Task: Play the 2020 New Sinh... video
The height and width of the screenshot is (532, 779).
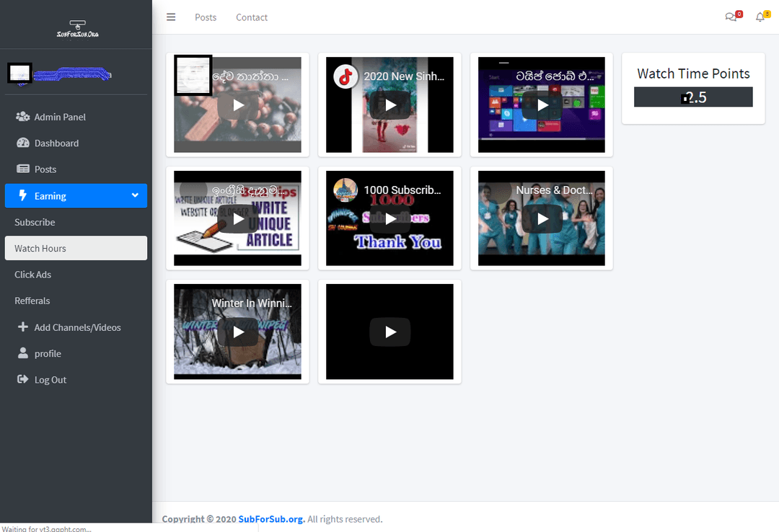Action: (390, 105)
